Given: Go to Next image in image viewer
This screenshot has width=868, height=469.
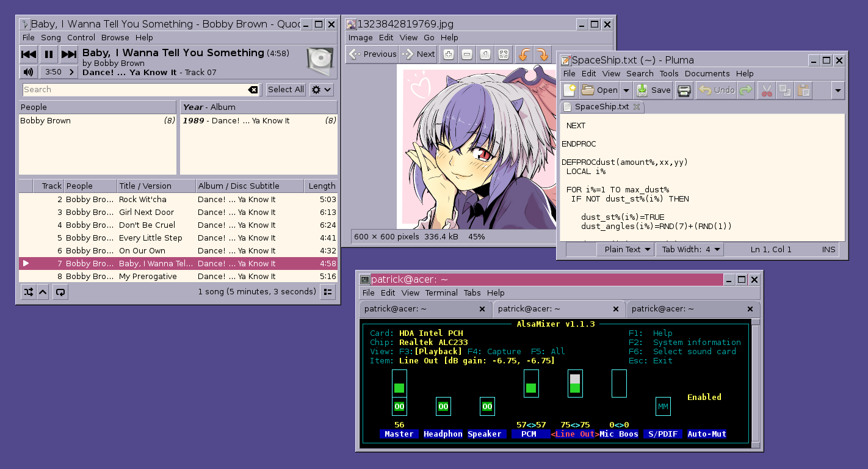Looking at the screenshot, I should click(419, 54).
